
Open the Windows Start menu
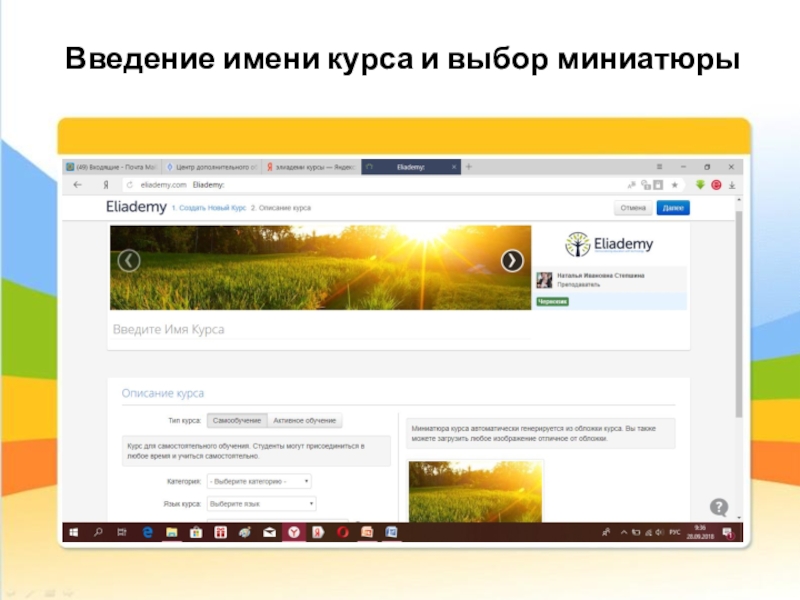[74, 532]
